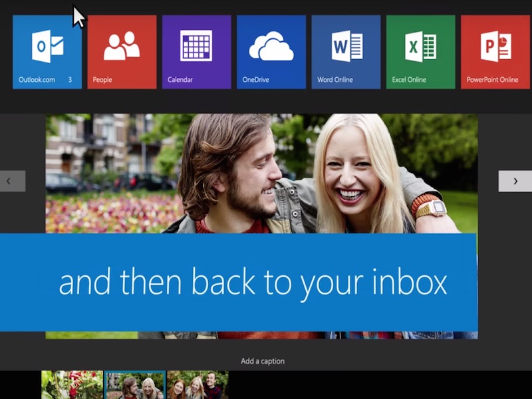Open the People tile
The width and height of the screenshot is (532, 399).
point(122,52)
